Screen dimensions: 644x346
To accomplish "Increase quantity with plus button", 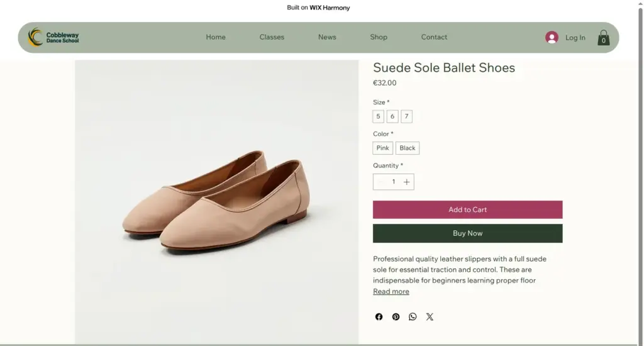I will (407, 182).
